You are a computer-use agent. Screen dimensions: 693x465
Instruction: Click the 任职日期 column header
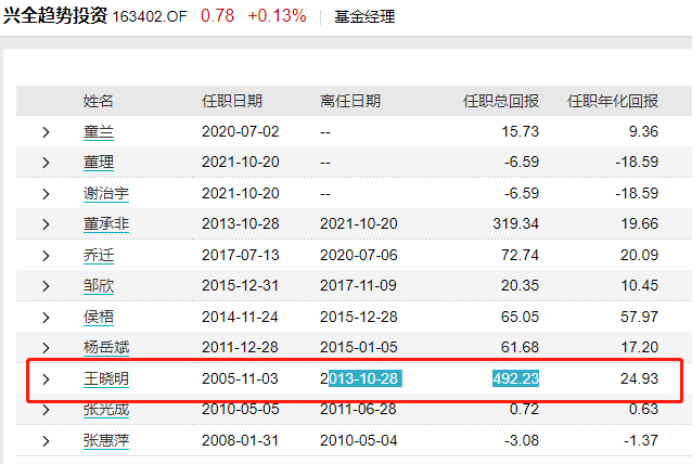(232, 101)
